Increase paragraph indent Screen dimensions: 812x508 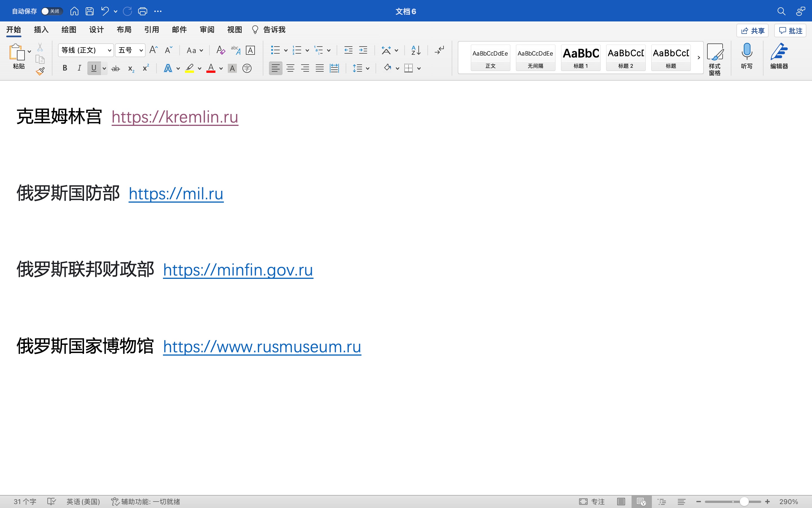tap(363, 50)
